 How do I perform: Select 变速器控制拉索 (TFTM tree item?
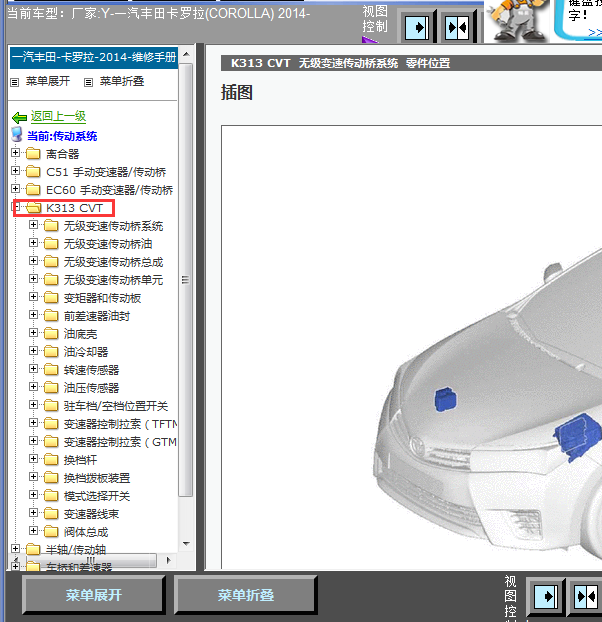pos(121,424)
